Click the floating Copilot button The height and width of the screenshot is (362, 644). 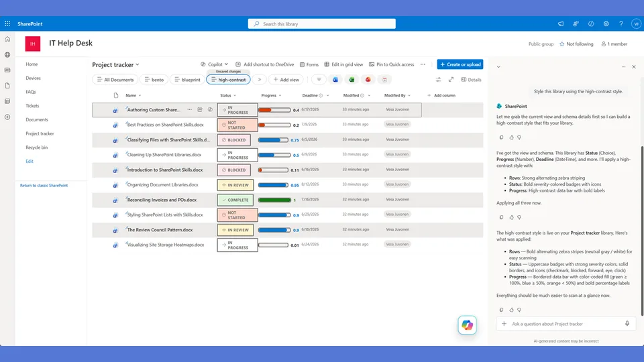pyautogui.click(x=468, y=325)
